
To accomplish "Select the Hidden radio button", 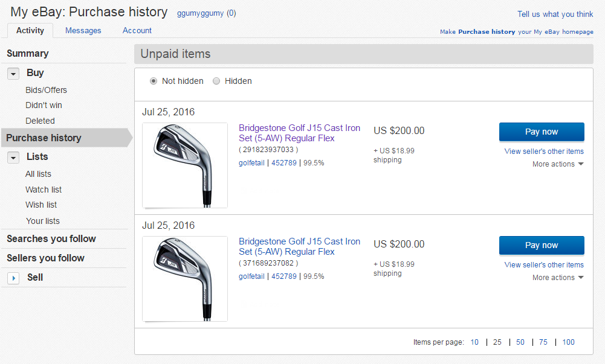I will [x=216, y=81].
